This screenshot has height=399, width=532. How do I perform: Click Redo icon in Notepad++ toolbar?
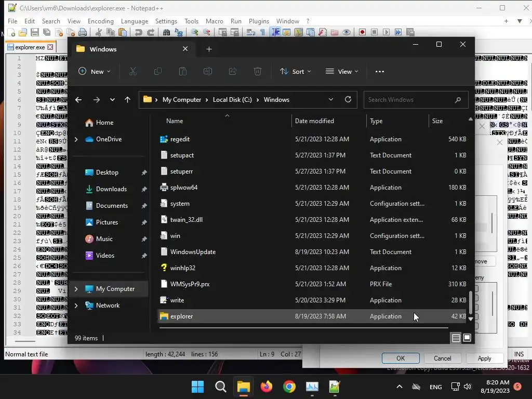[x=151, y=32]
